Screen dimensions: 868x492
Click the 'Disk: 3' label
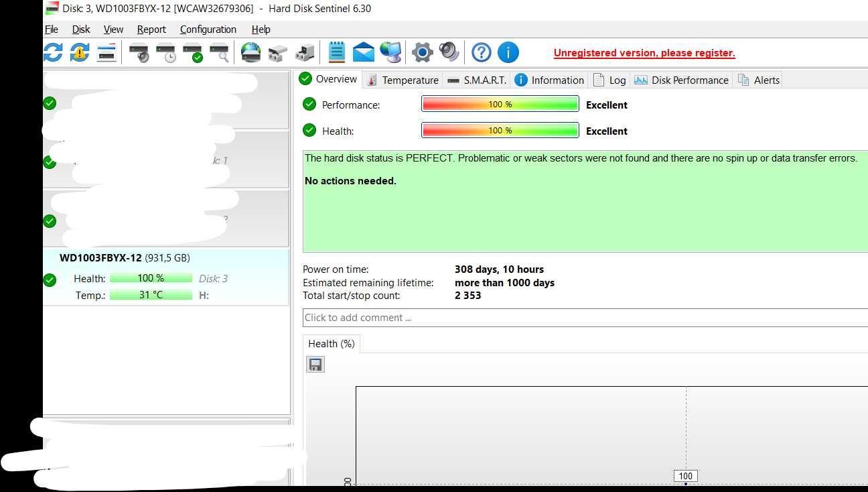tap(213, 278)
